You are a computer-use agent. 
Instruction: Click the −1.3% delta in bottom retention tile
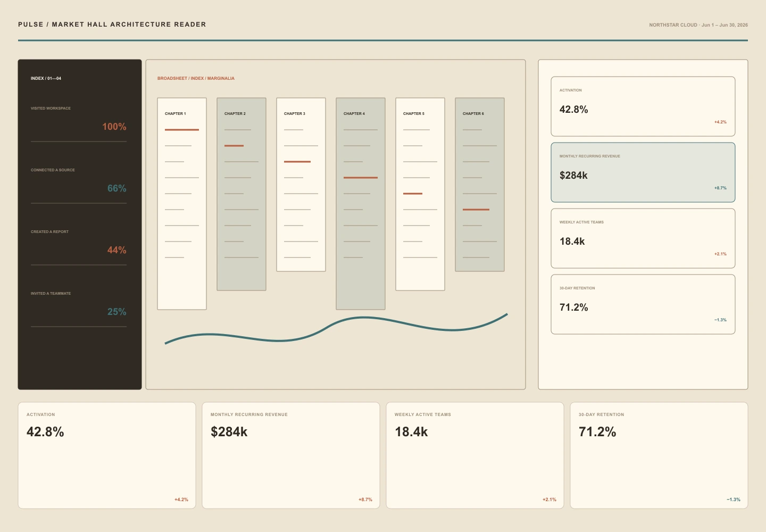click(x=734, y=500)
